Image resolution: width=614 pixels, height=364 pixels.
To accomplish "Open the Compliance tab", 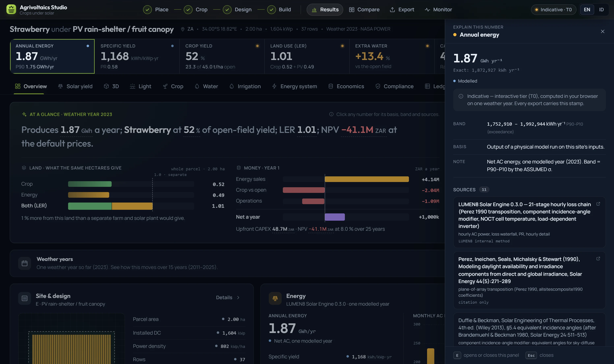I will click(x=395, y=86).
